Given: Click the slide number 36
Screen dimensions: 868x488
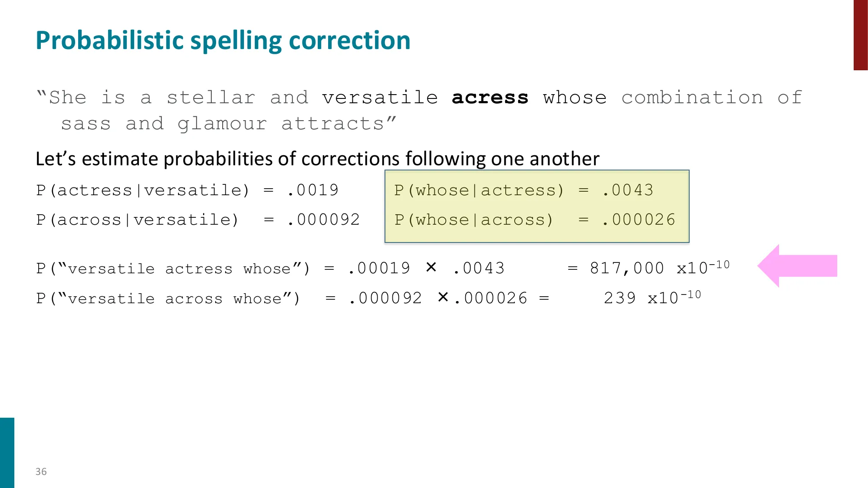Looking at the screenshot, I should pyautogui.click(x=41, y=472).
